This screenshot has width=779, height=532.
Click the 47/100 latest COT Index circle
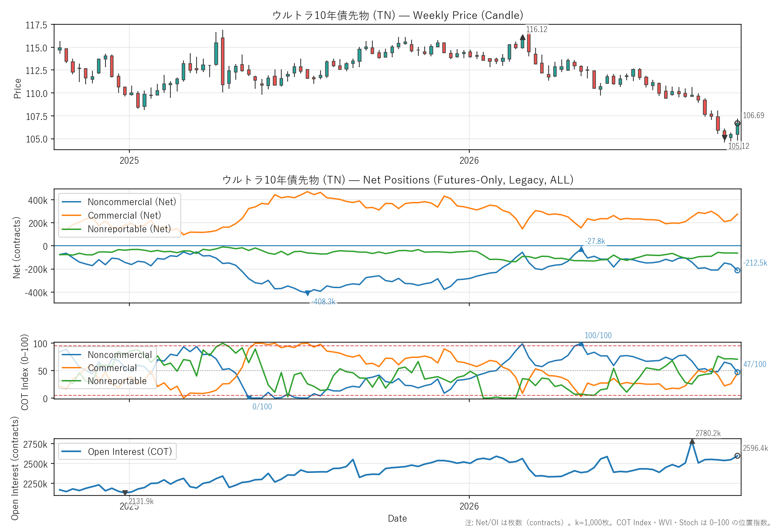(738, 372)
